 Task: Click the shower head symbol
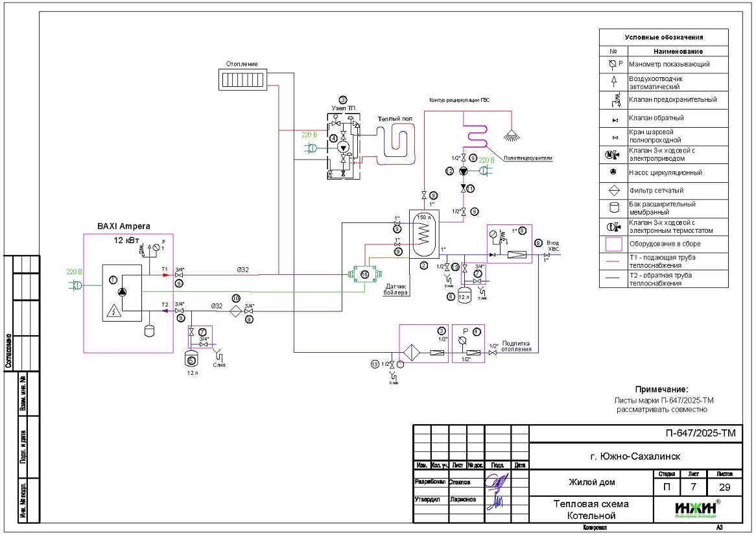coord(512,136)
